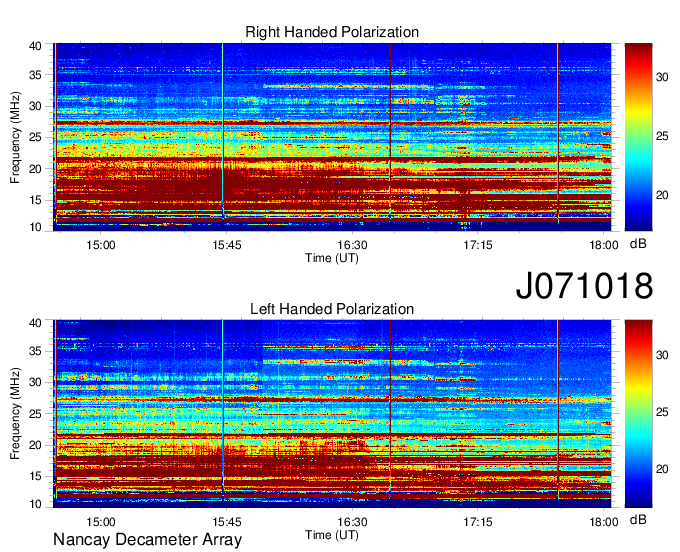Viewport: 680px width, 552px height.
Task: Select the J071018 observation label
Action: pyautogui.click(x=584, y=285)
